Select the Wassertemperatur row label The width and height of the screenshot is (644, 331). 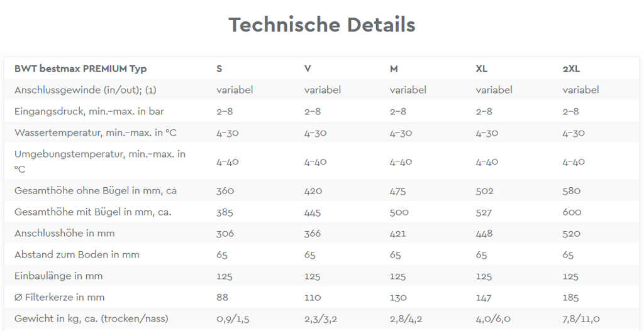pos(96,133)
